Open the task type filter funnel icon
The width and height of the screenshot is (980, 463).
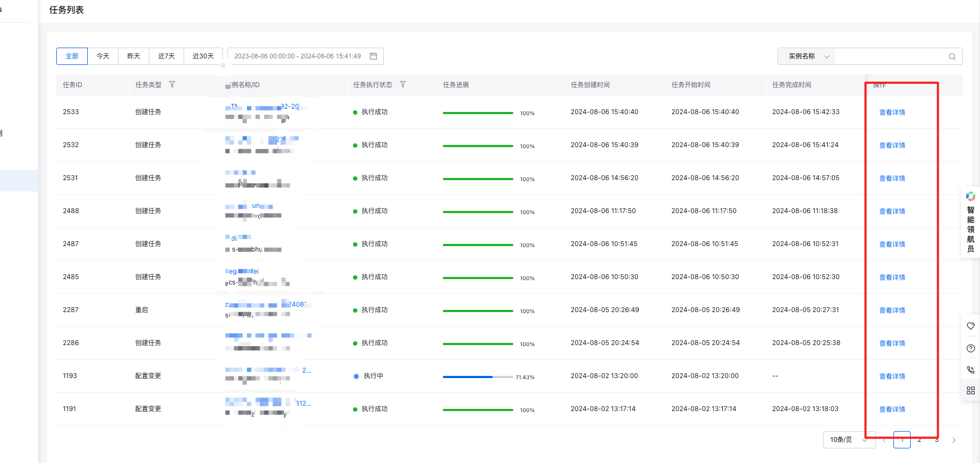pyautogui.click(x=172, y=85)
